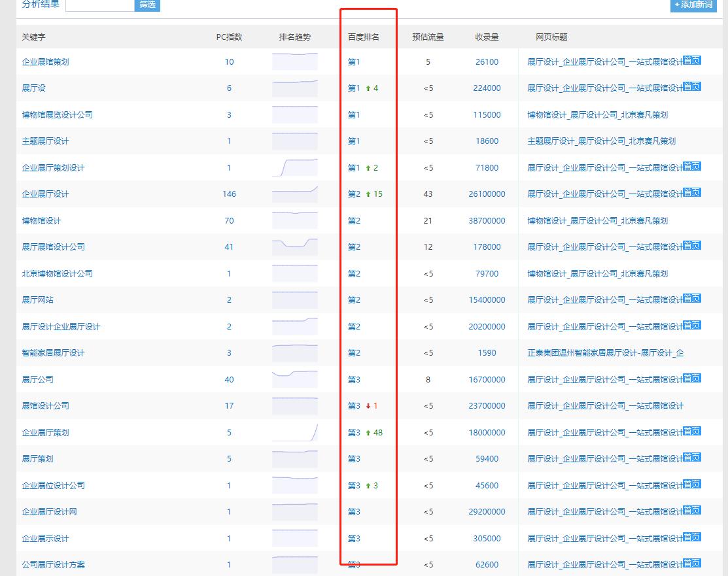Click the 首页 badge in 企业展馆策划 row
Image resolution: width=728 pixels, height=576 pixels.
(x=692, y=60)
